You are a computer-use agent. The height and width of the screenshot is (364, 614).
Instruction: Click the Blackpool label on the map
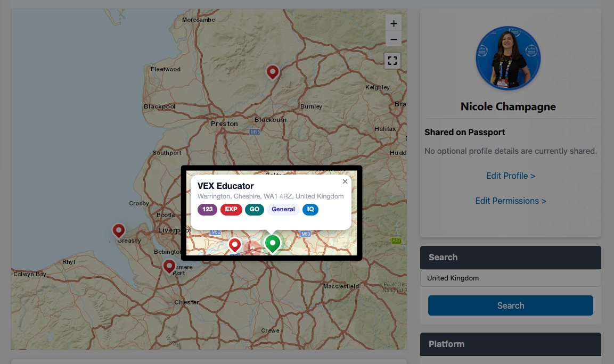click(159, 106)
